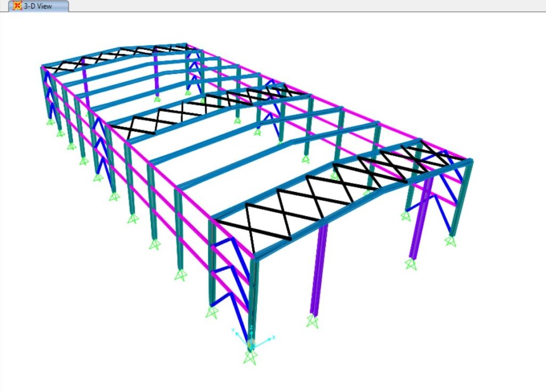The width and height of the screenshot is (546, 392).
Task: Select the support at the far left rear corner
Action: 51,122
